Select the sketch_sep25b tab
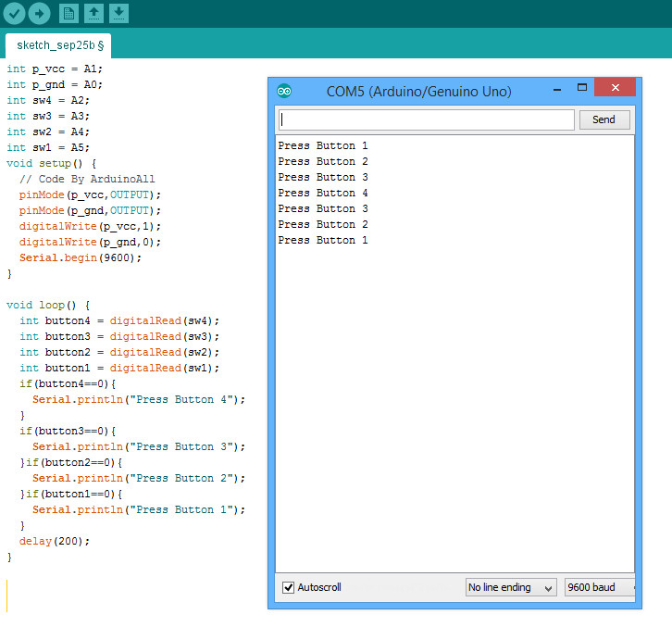Screen dimensions: 672x627 (x=58, y=45)
